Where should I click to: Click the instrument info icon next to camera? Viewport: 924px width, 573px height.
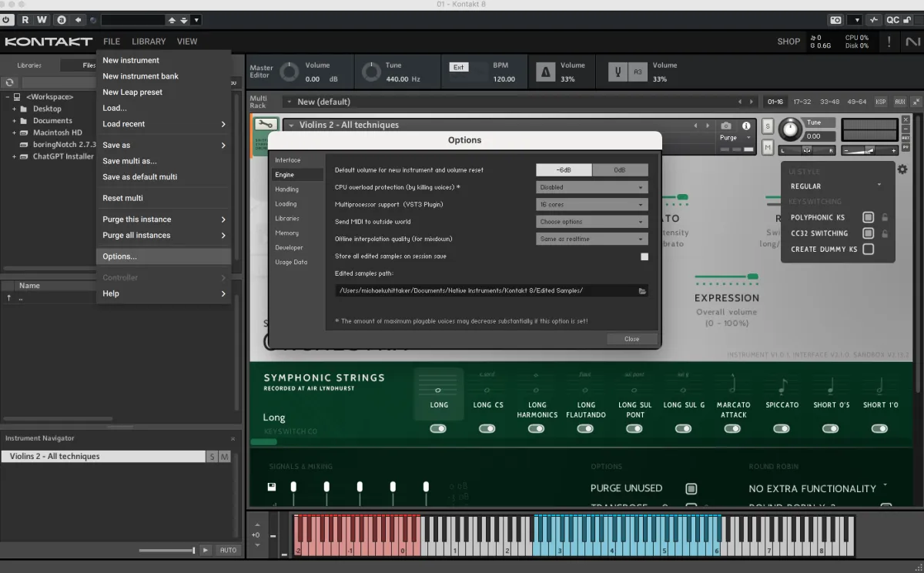746,126
